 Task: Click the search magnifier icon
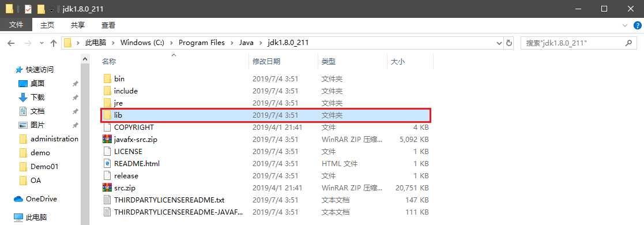tap(628, 42)
